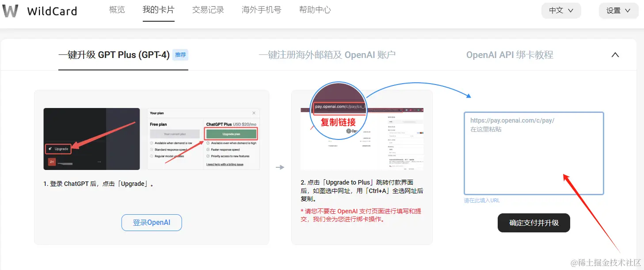Screen dimensions: 644x270
Task: Expand the 设置 dropdown
Action: tap(618, 11)
